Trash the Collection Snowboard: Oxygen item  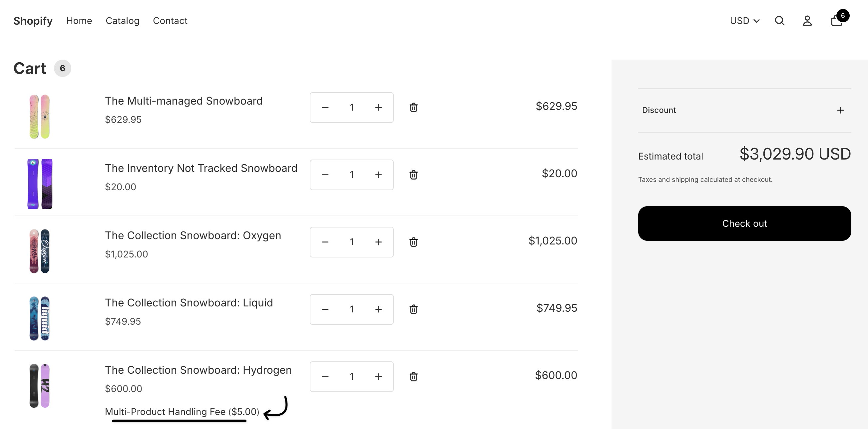click(x=413, y=242)
